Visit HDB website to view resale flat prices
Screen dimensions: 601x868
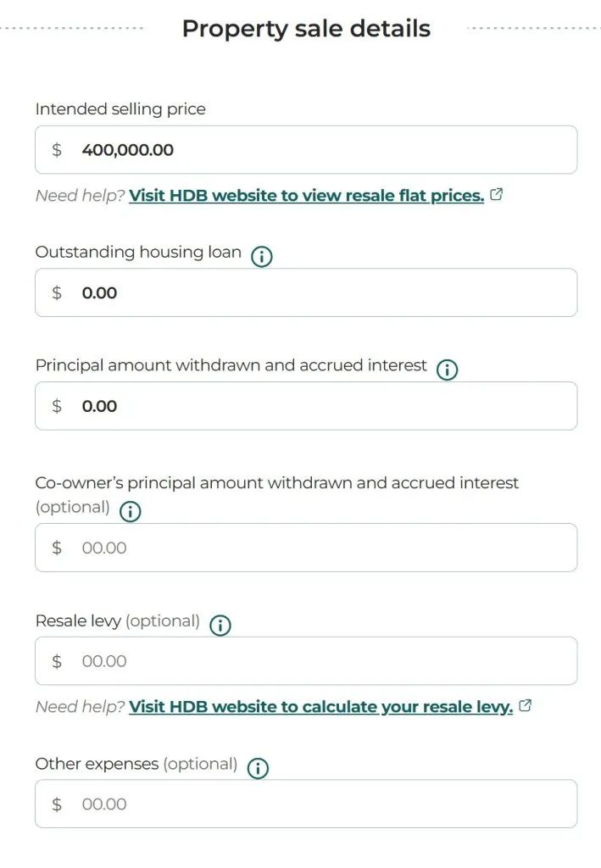(307, 196)
